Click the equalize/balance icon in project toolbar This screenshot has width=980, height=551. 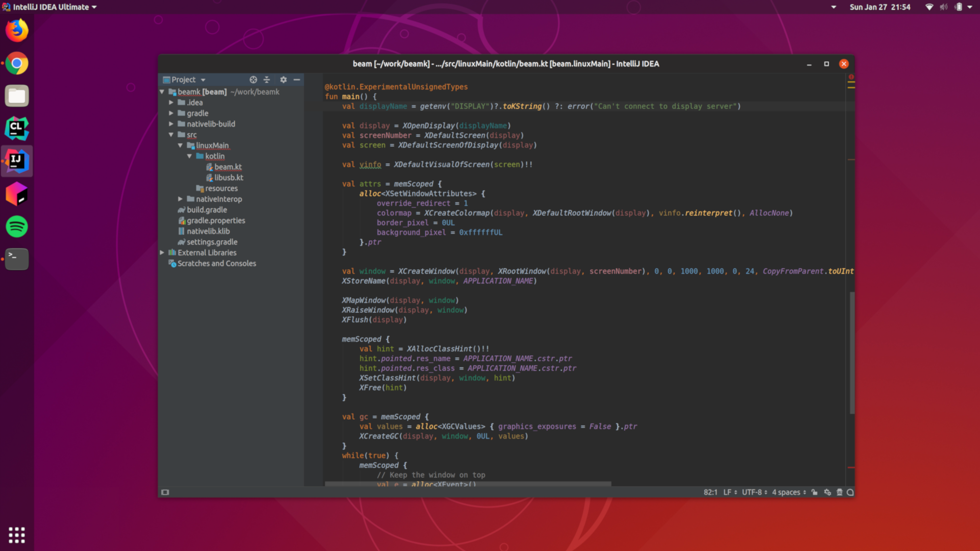point(266,79)
